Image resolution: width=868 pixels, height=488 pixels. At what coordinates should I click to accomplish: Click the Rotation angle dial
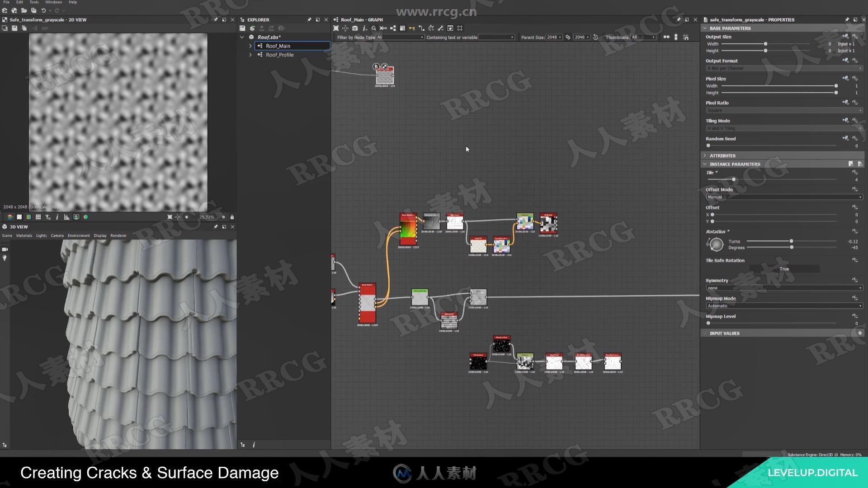716,244
